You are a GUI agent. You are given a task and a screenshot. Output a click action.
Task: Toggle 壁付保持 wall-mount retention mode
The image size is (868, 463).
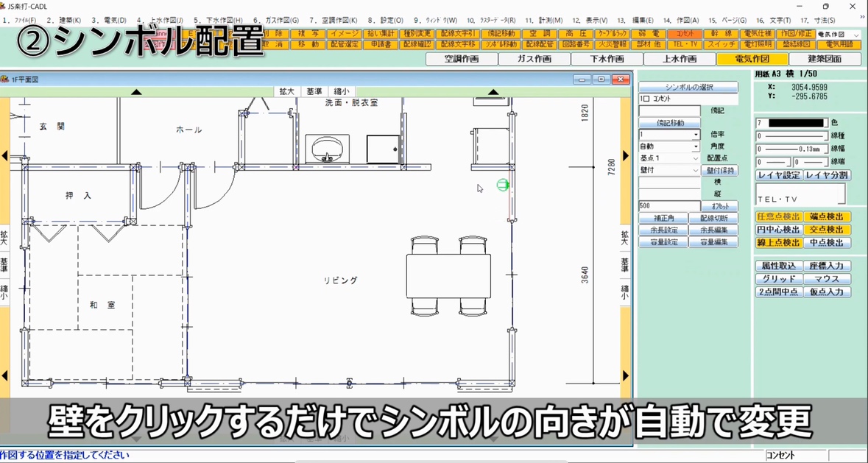click(x=720, y=171)
